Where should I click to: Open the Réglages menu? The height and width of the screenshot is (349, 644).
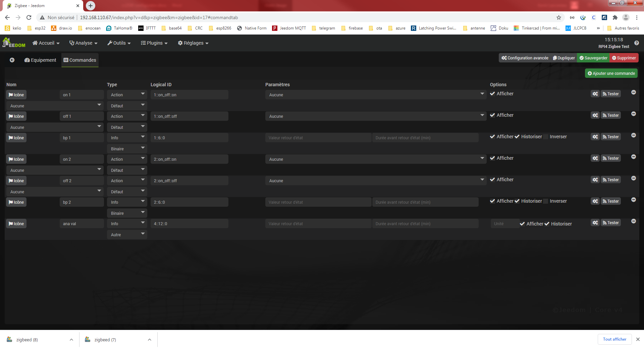pyautogui.click(x=193, y=43)
